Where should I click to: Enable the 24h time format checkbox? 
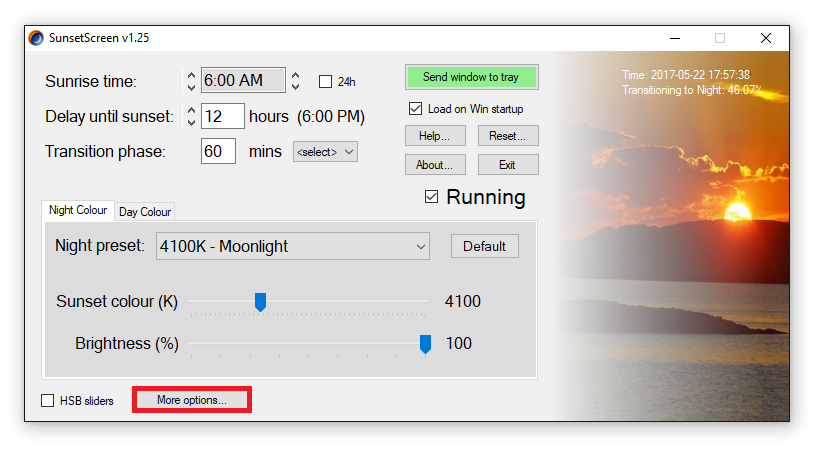click(x=325, y=82)
